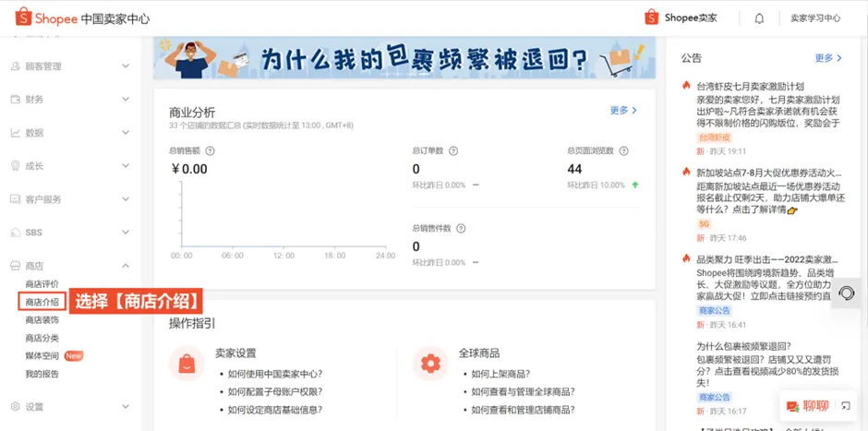This screenshot has width=868, height=431.
Task: Click the 顾客管理 sidebar icon
Action: point(16,66)
